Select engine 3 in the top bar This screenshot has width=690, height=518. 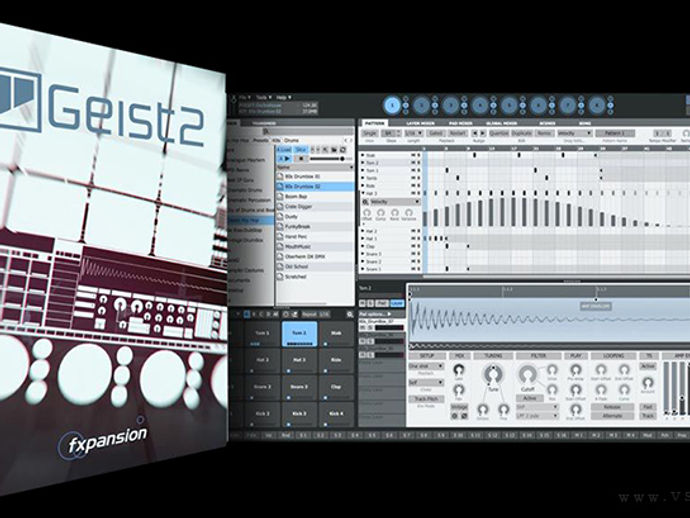point(451,106)
